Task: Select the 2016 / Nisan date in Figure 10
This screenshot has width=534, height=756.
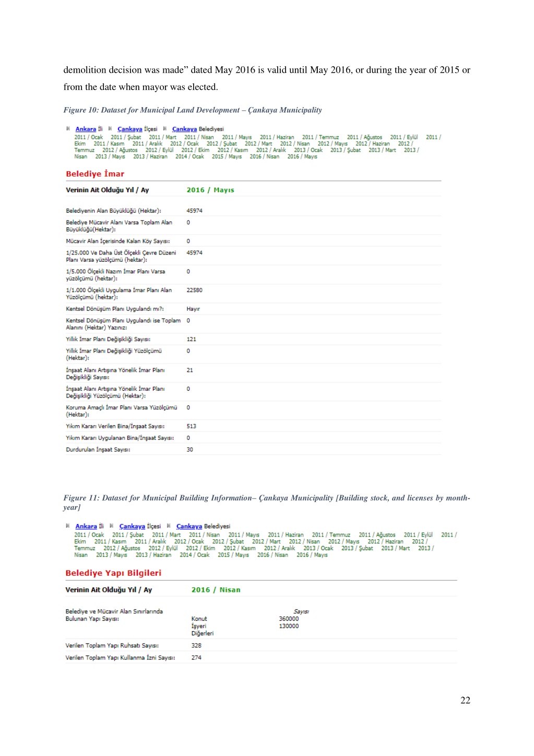Action: (264, 156)
